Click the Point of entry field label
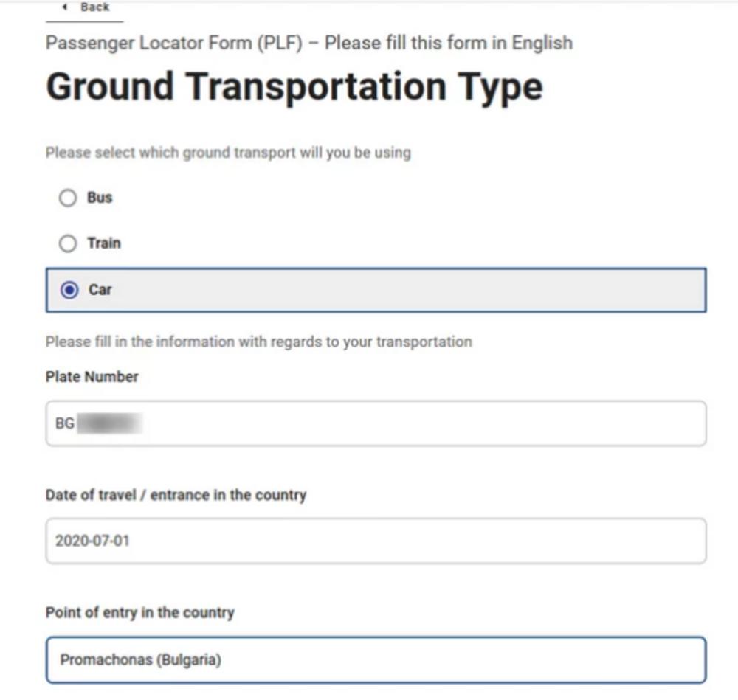 tap(139, 613)
